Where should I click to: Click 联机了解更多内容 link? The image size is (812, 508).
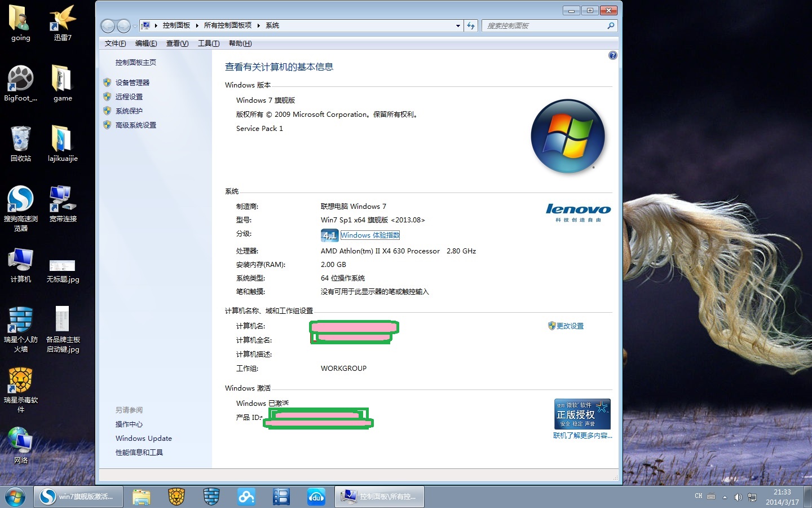pos(582,435)
